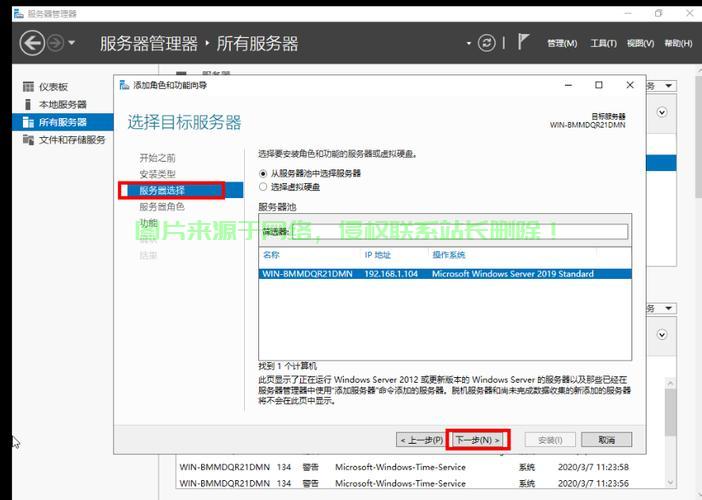Sort by the IP 地址 column header
Image resolution: width=702 pixels, height=500 pixels.
377,255
